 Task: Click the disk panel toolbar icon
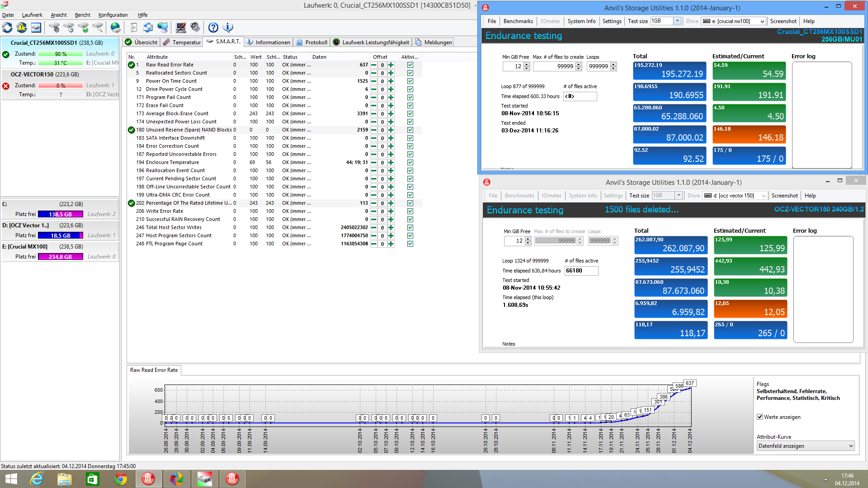point(36,28)
